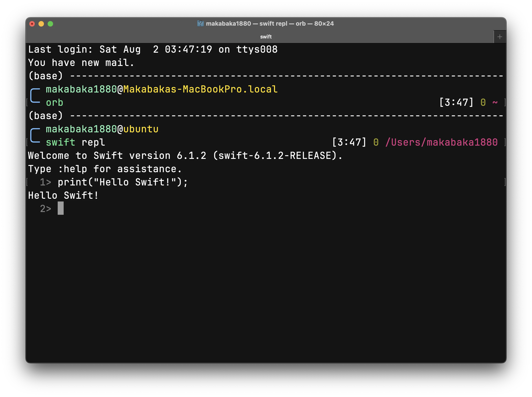Click the yellow minimize window button
Screen dimensions: 532x397
point(41,24)
